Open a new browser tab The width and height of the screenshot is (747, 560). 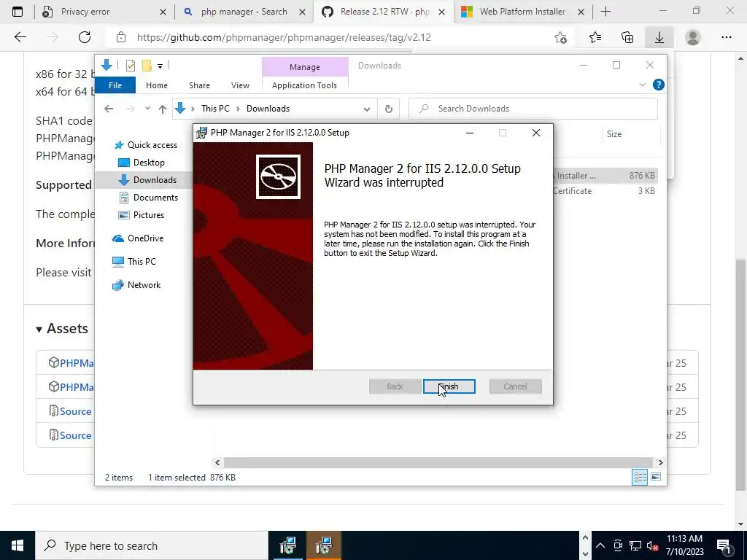coord(605,12)
